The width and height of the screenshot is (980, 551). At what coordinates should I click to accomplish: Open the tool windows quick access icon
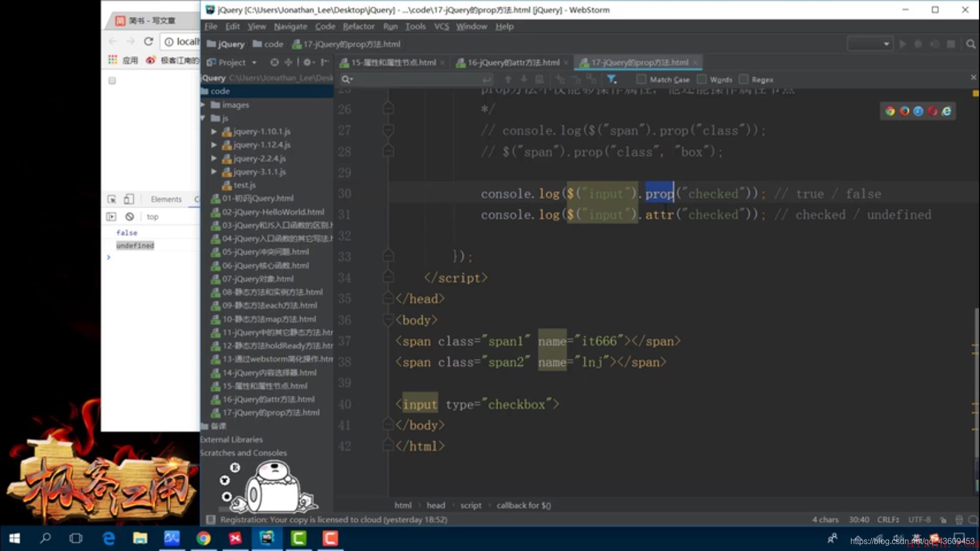tap(210, 519)
